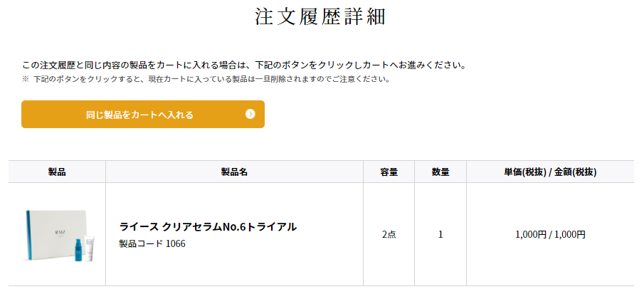Click the blue serum bottle in product image

click(x=78, y=250)
